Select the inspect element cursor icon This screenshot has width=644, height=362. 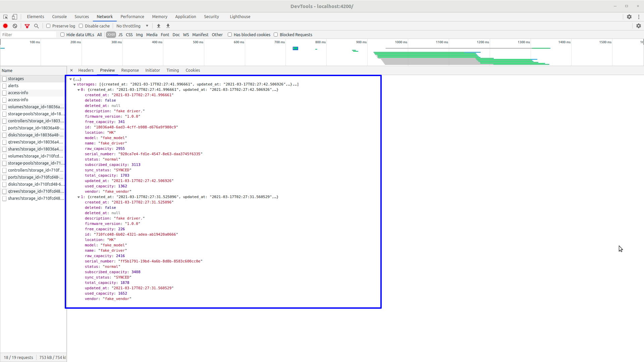(5, 16)
